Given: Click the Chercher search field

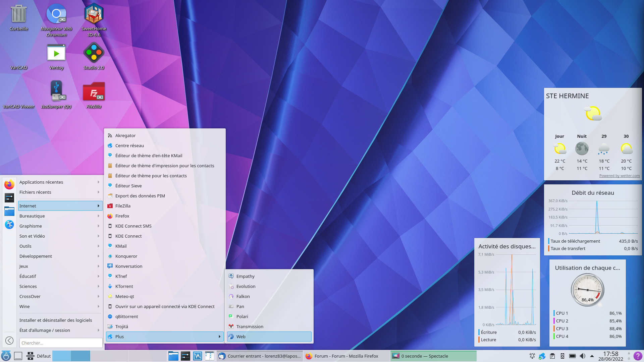Looking at the screenshot, I should pos(61,343).
